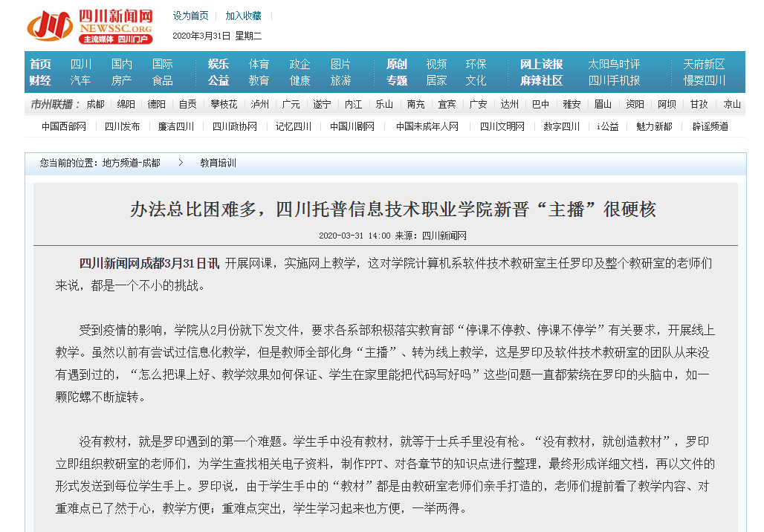This screenshot has height=532, width=764.
Task: Open 网上读报 from navigation
Action: coord(541,65)
